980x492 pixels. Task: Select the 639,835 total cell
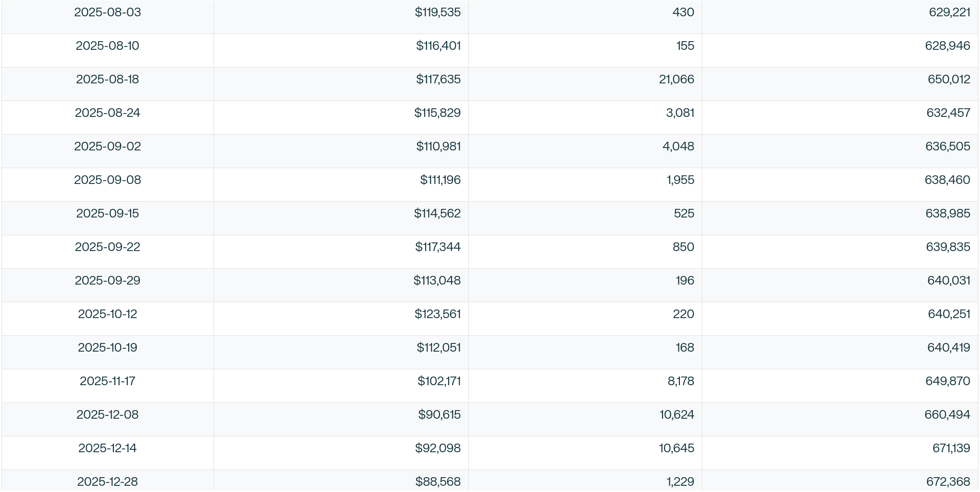(x=948, y=247)
